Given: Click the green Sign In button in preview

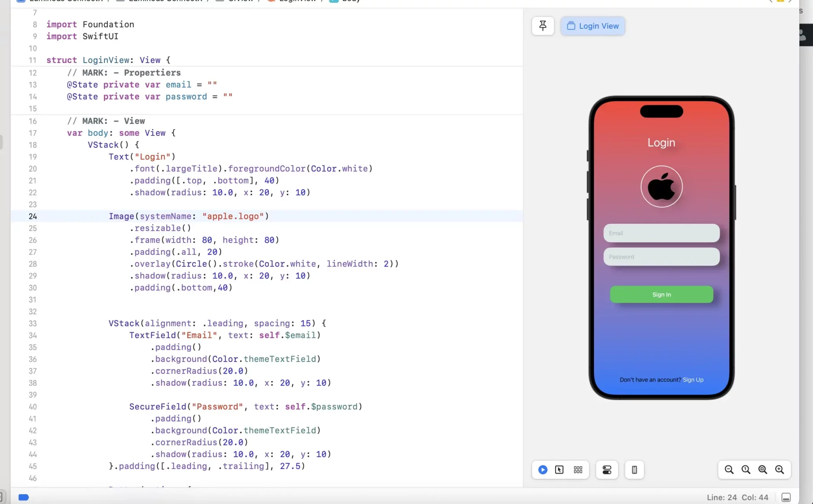Looking at the screenshot, I should [x=661, y=295].
